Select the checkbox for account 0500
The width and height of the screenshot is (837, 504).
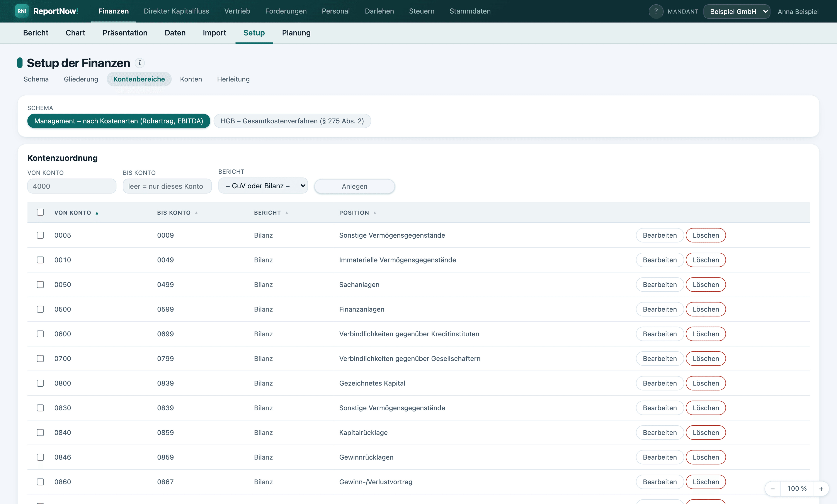[40, 309]
